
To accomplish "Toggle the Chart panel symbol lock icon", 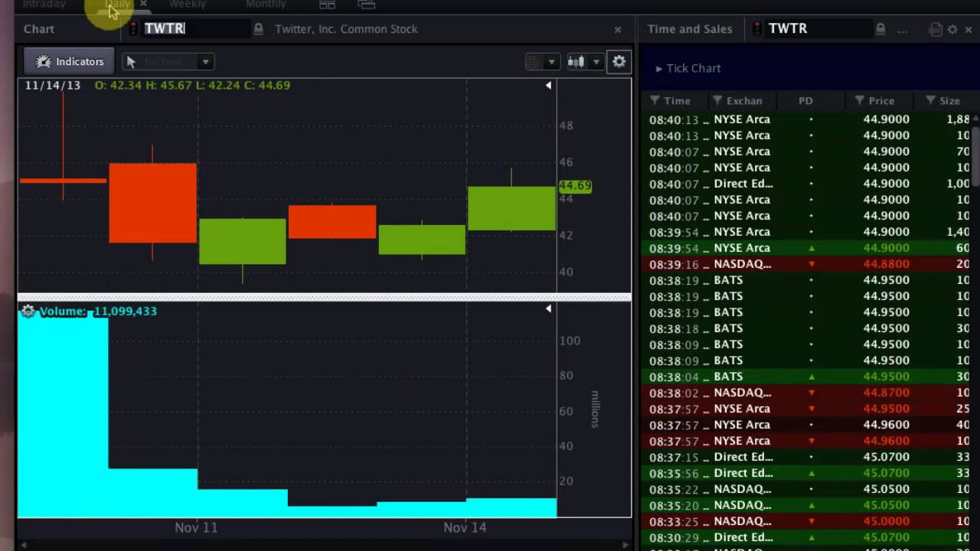I will (x=259, y=29).
